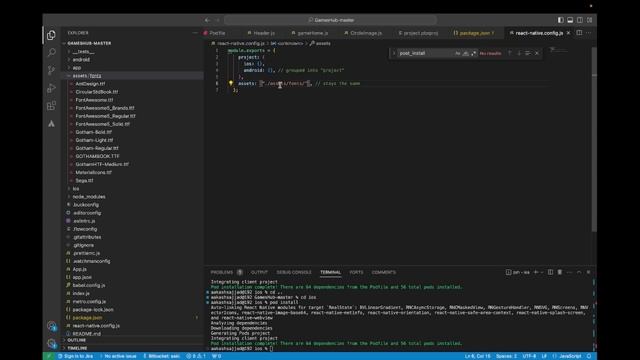Open the Accounts icon in activity bar
Screen dimensions: 640x360
click(51, 326)
